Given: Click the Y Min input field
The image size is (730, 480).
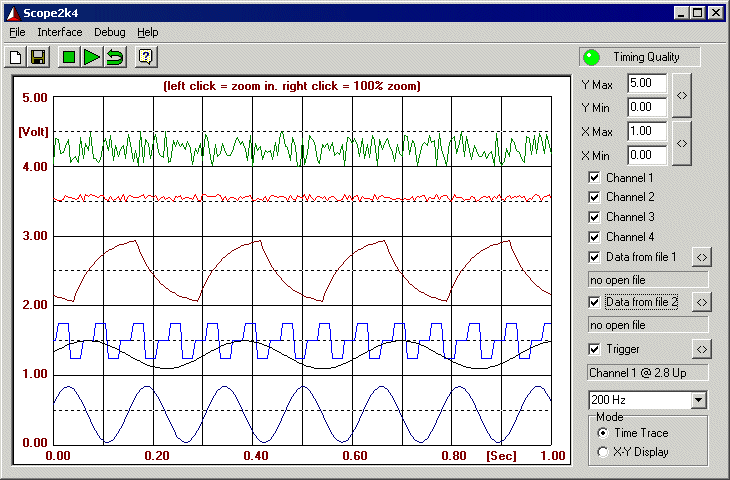Looking at the screenshot, I should point(647,107).
